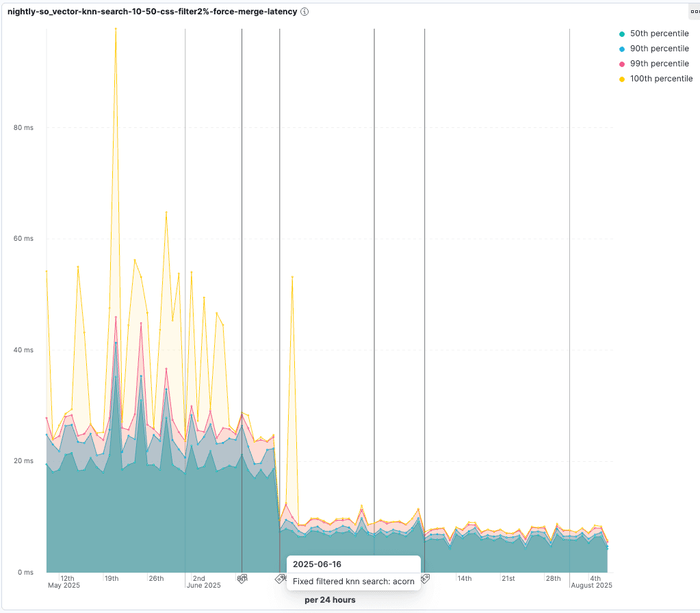Click the blue 90th percentile legend dot
Screen dimensions: 700x613
621,49
